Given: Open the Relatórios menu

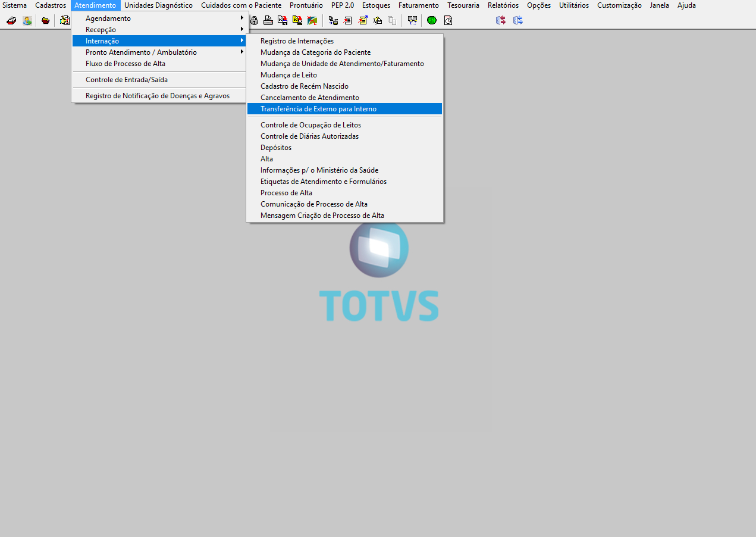Looking at the screenshot, I should [503, 5].
